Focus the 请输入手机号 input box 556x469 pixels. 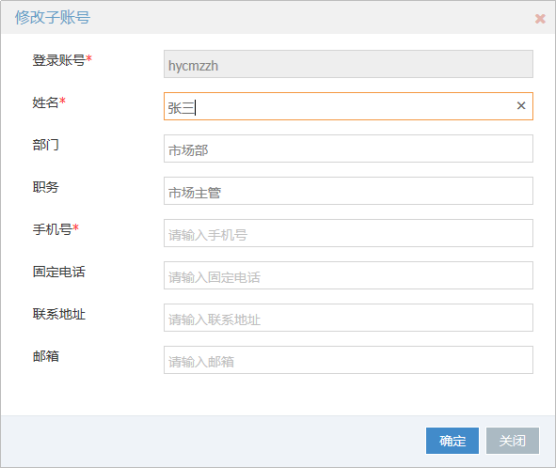pyautogui.click(x=348, y=233)
